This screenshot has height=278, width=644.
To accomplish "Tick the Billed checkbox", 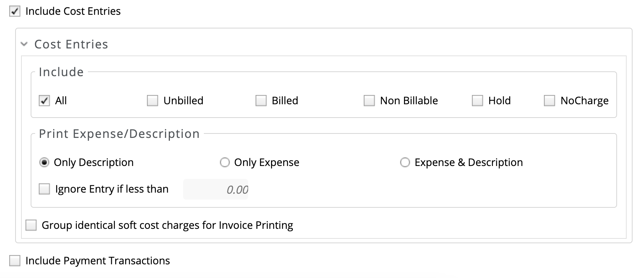I will [261, 101].
